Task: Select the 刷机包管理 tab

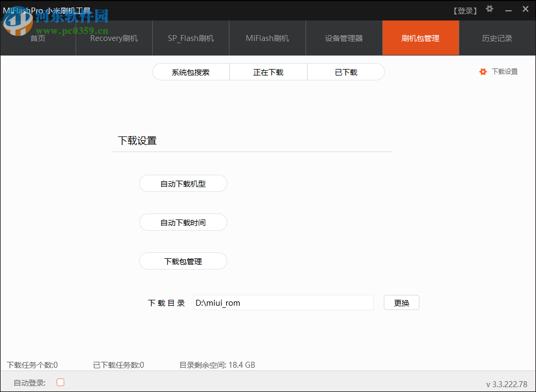Action: 420,38
